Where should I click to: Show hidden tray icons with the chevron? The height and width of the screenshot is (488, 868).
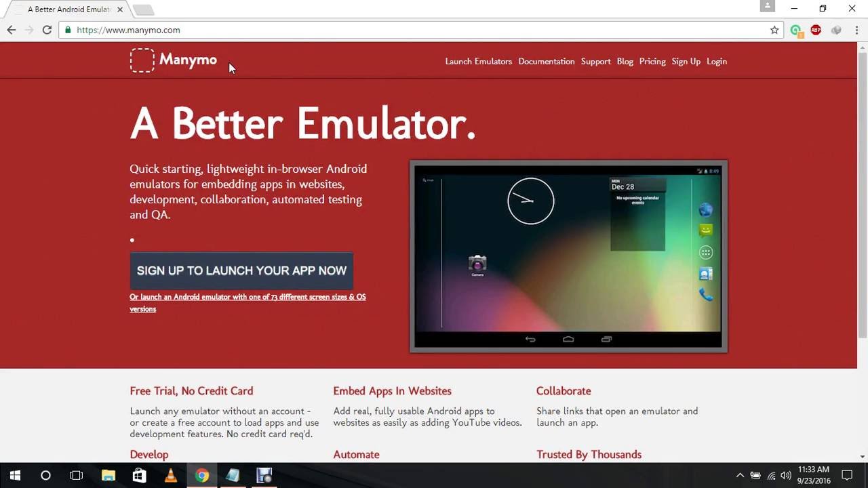pyautogui.click(x=740, y=476)
